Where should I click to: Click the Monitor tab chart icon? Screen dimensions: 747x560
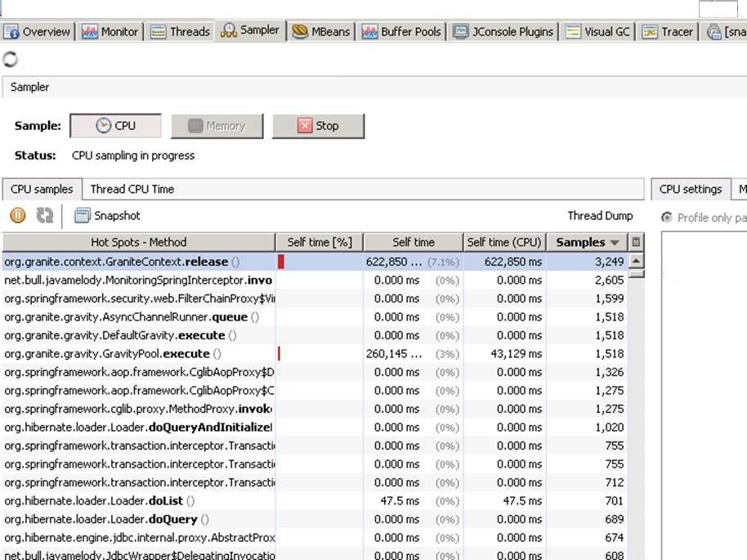[89, 32]
